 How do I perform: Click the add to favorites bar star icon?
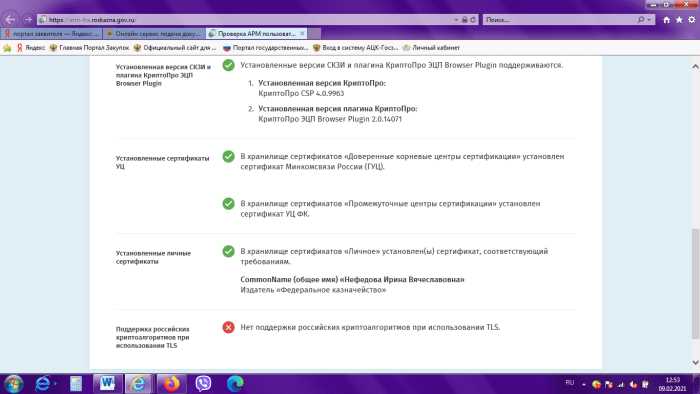pyautogui.click(x=7, y=48)
